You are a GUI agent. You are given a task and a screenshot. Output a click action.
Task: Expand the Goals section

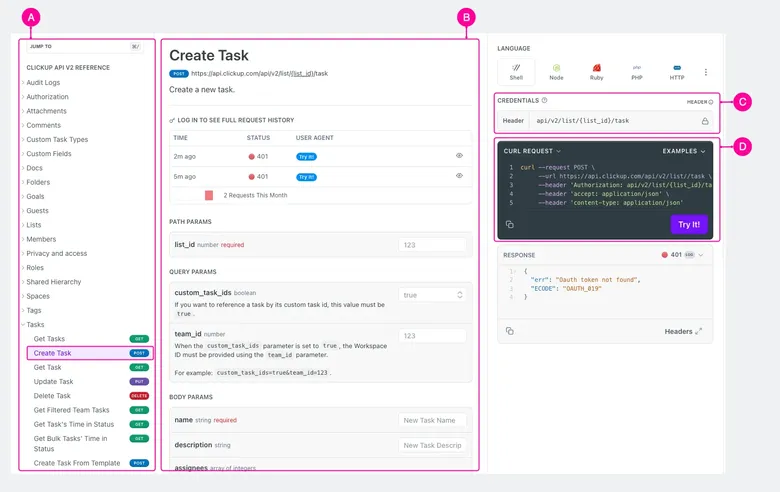pyautogui.click(x=35, y=197)
